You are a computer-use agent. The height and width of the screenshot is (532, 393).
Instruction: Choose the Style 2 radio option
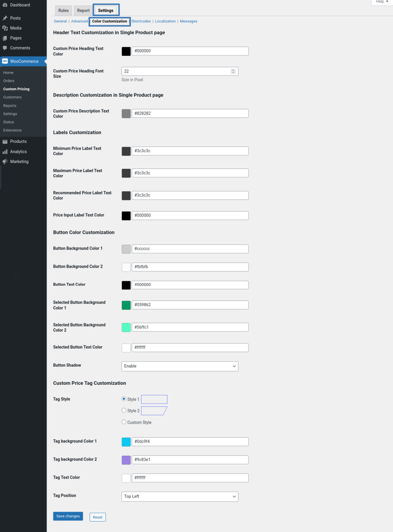pyautogui.click(x=124, y=410)
